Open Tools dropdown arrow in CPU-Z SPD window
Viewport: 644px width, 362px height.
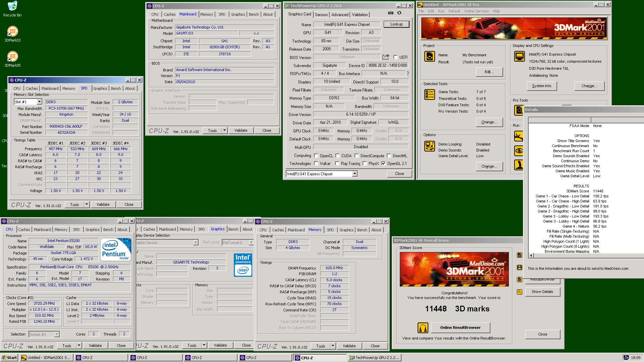pos(87,204)
